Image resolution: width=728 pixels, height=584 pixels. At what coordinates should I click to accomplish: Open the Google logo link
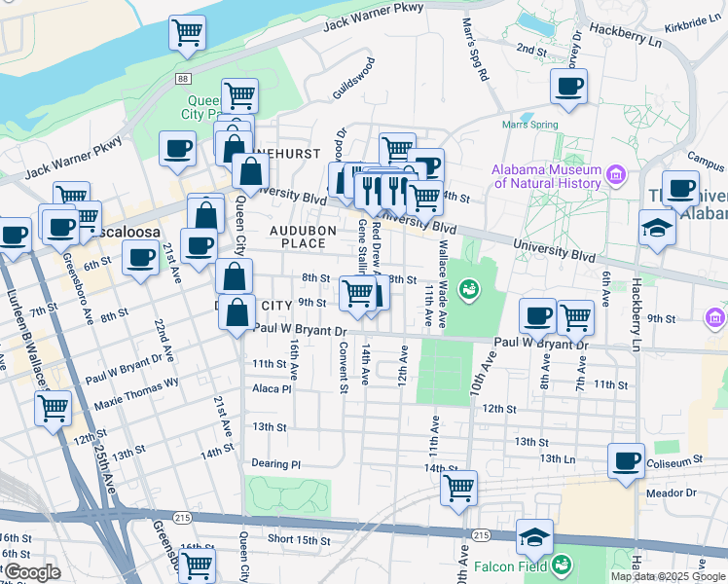click(31, 571)
